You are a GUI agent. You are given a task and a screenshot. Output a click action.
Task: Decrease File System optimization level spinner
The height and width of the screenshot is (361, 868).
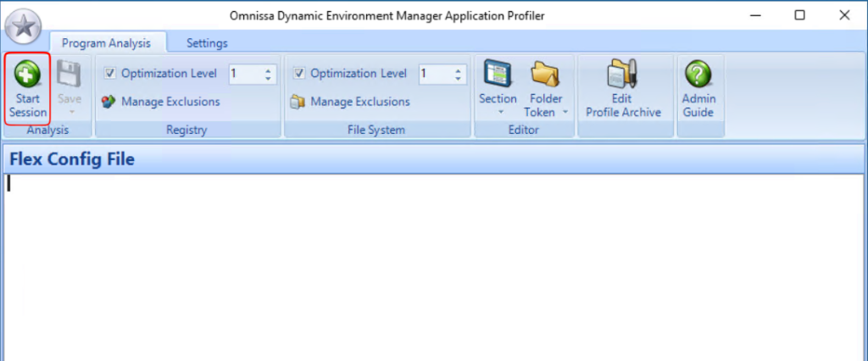pos(458,78)
